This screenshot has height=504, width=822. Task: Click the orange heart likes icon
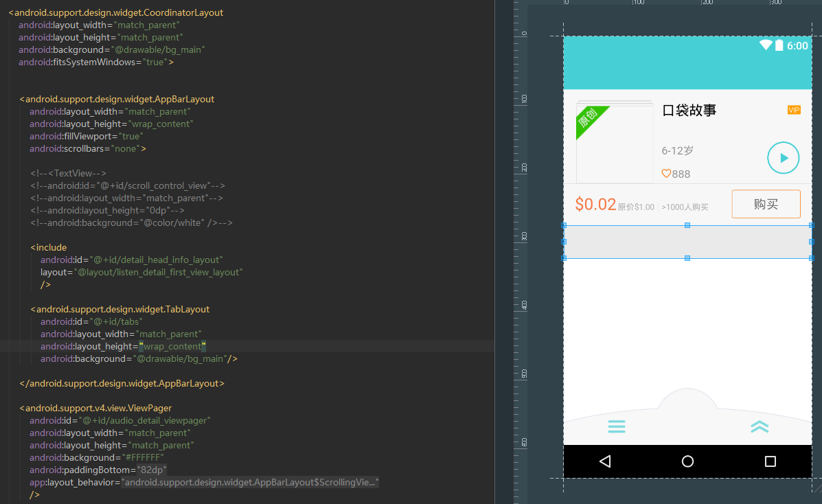point(666,174)
